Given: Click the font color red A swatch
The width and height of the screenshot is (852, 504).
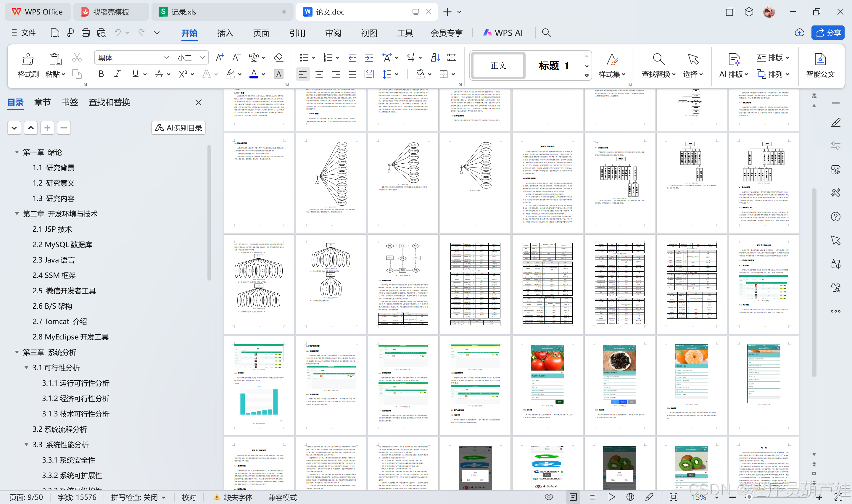Looking at the screenshot, I should tap(254, 74).
